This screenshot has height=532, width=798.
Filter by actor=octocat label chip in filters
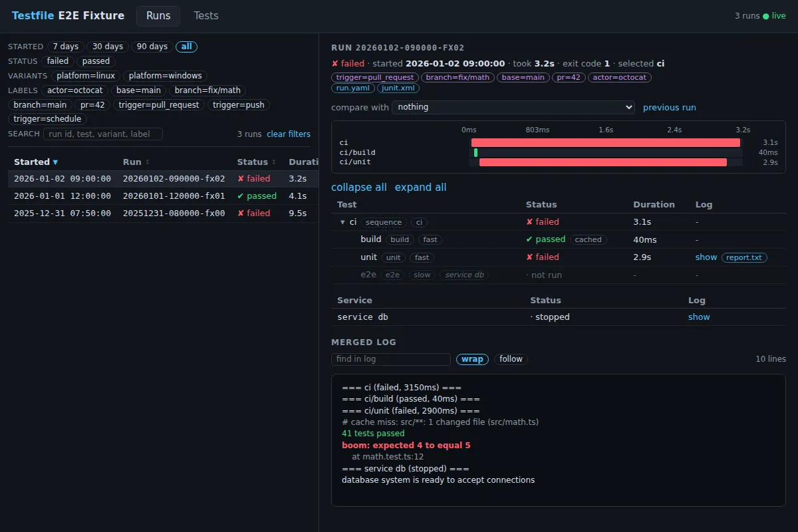[x=75, y=90]
